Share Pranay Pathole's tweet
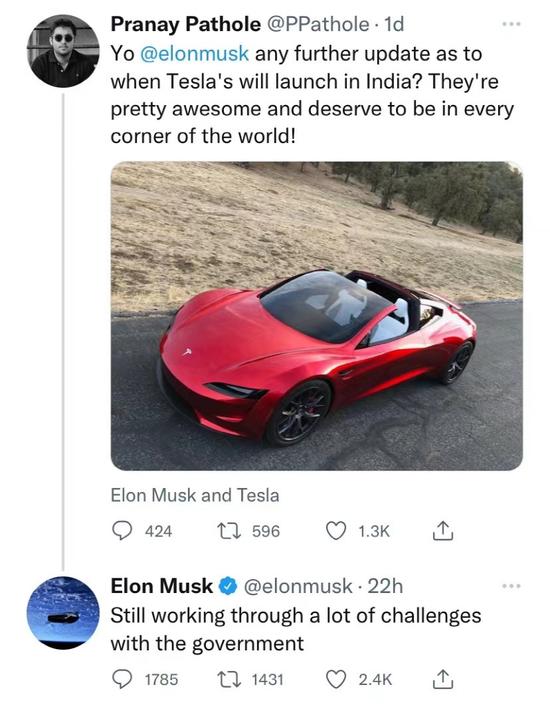Viewport: 550px width, 705px height. tap(443, 531)
